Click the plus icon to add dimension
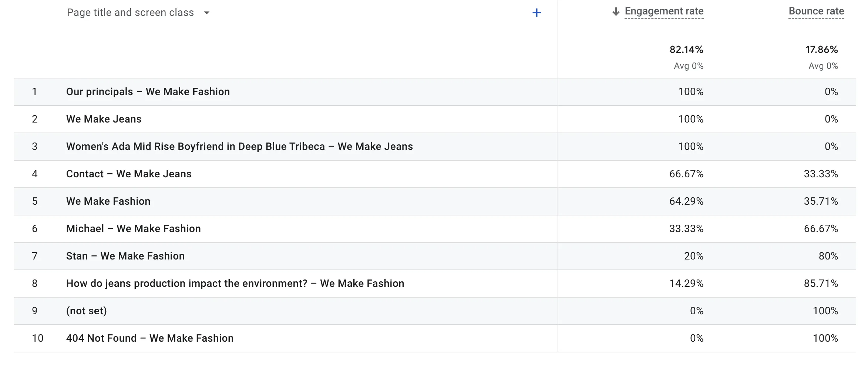The image size is (868, 365). [536, 13]
